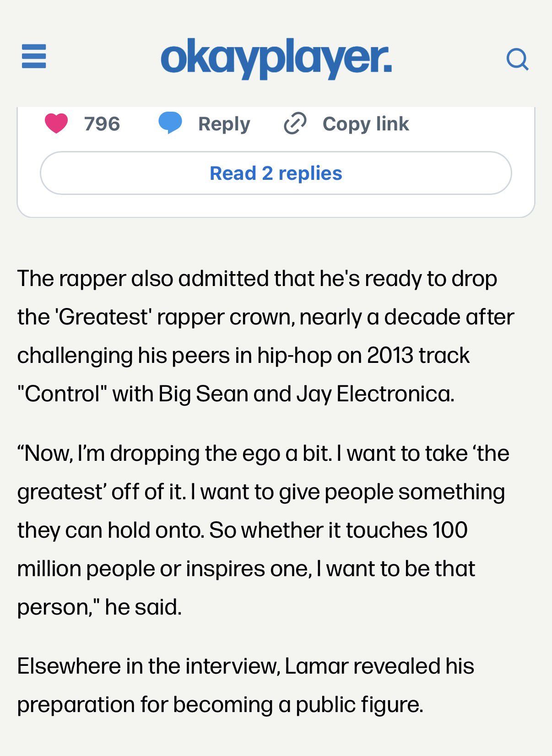
Task: Click the words "he said" ending the quote
Action: [143, 607]
